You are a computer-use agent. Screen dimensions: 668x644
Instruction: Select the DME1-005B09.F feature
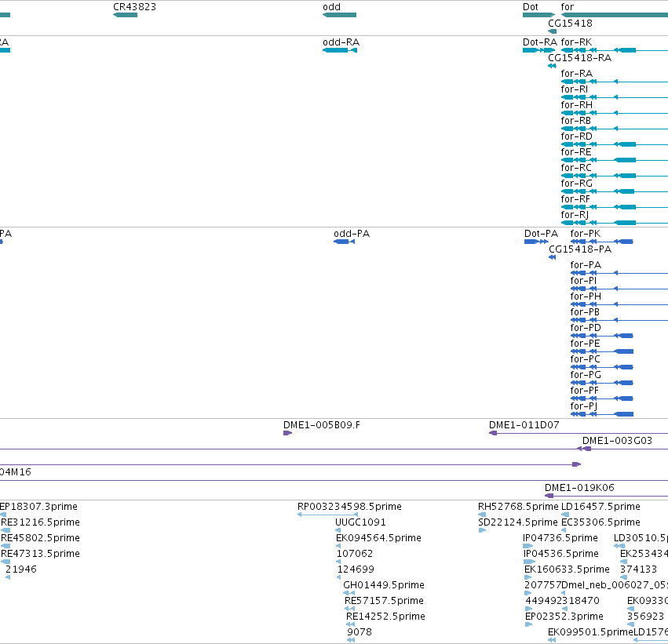coord(287,433)
